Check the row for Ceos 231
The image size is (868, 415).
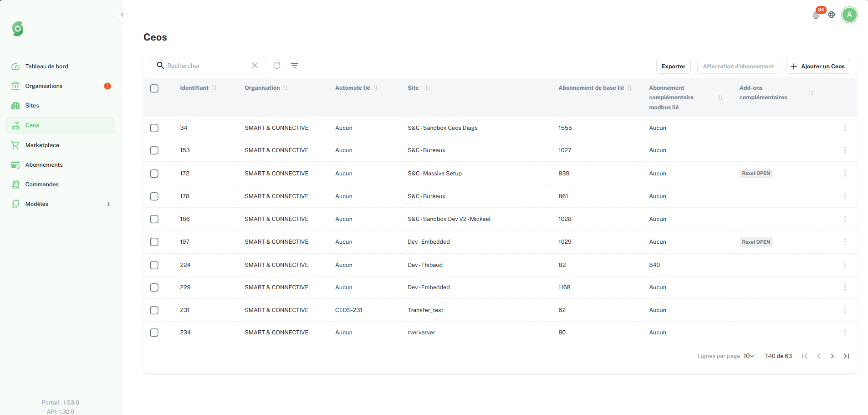click(154, 310)
